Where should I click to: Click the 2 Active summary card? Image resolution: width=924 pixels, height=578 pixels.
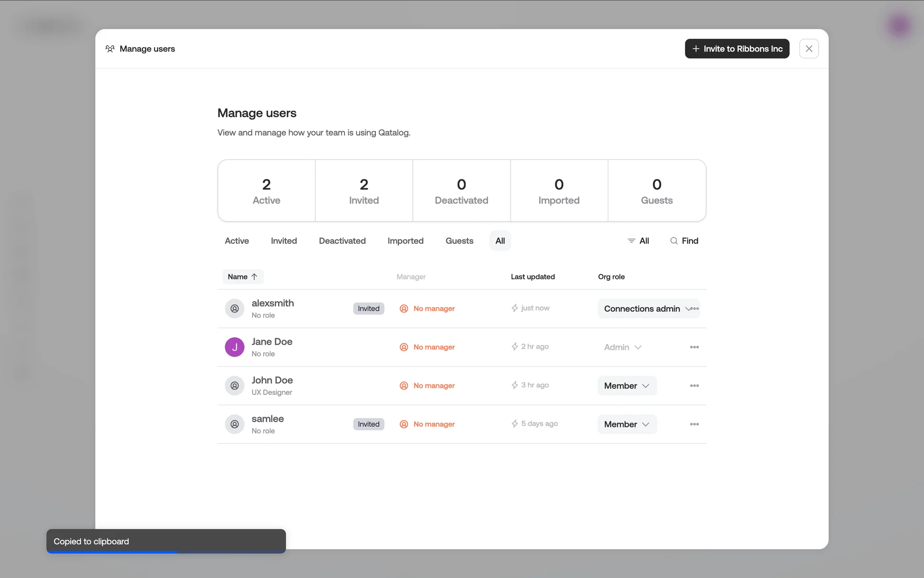point(266,191)
